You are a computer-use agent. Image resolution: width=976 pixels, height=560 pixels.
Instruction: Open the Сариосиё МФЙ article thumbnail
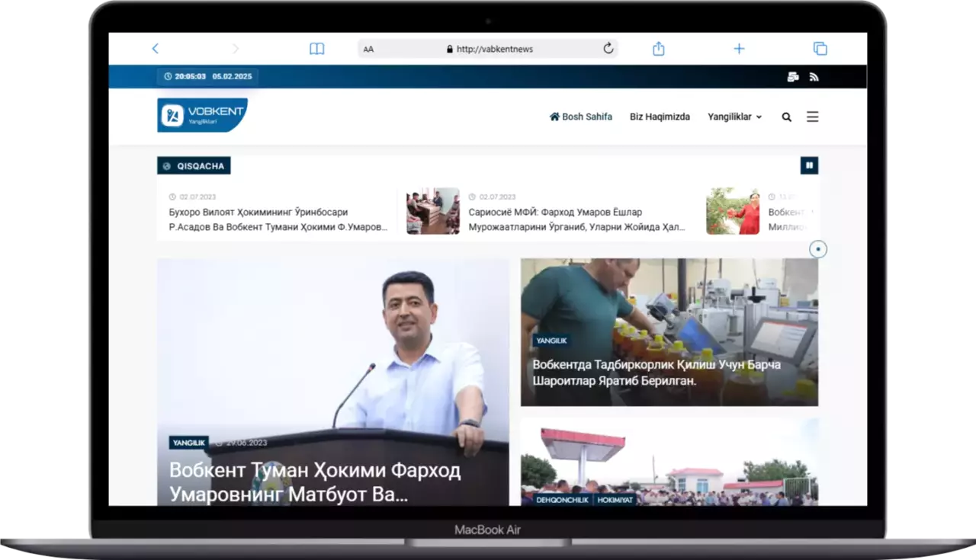tap(432, 211)
